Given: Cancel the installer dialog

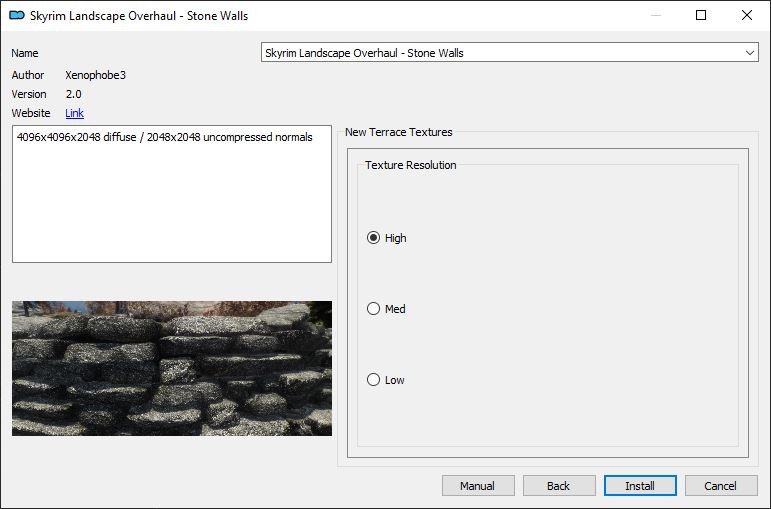Looking at the screenshot, I should click(x=721, y=486).
